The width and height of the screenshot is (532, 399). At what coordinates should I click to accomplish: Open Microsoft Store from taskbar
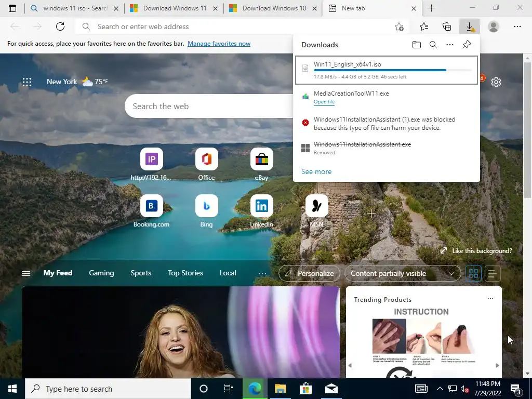tap(305, 389)
